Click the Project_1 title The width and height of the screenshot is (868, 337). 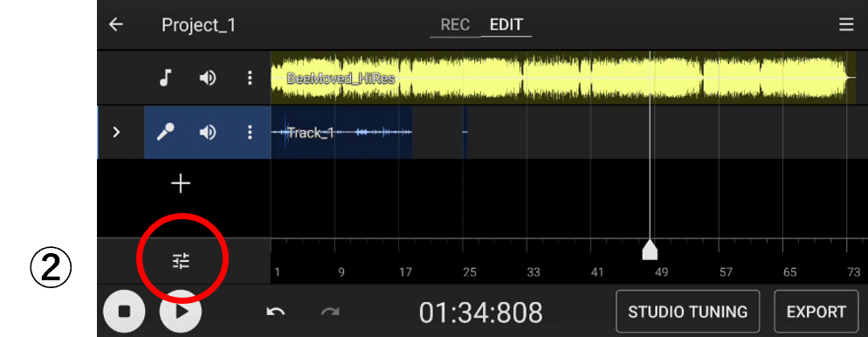[199, 25]
